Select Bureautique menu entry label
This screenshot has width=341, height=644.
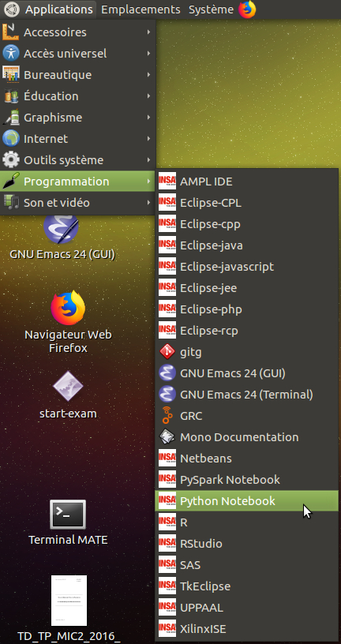point(58,75)
